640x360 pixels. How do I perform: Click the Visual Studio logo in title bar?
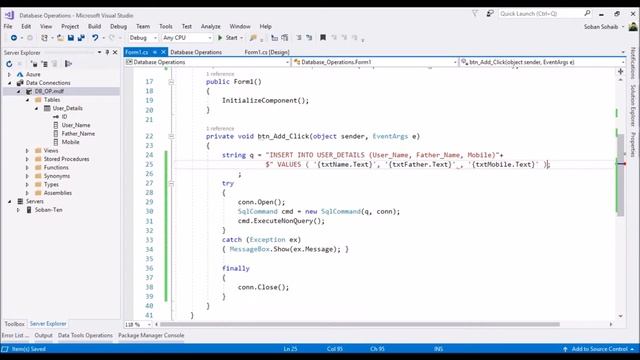[x=9, y=15]
